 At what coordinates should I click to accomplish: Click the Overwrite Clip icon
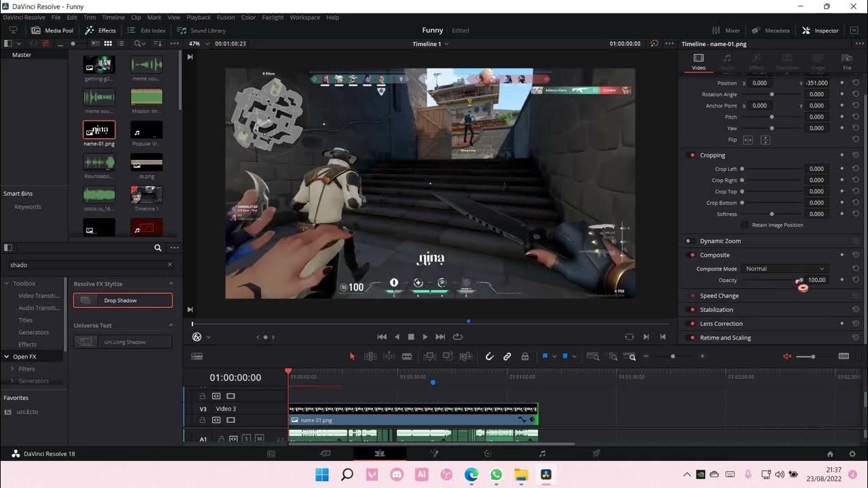click(x=448, y=357)
